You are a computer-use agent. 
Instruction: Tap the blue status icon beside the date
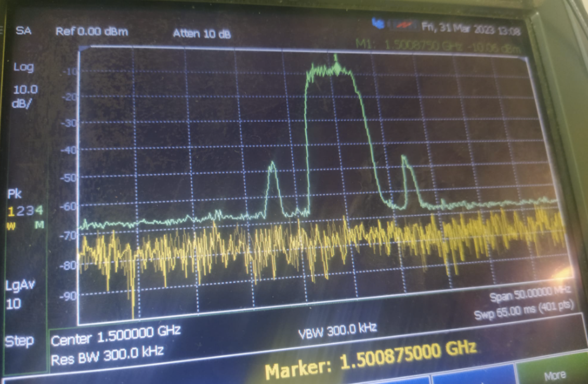377,22
